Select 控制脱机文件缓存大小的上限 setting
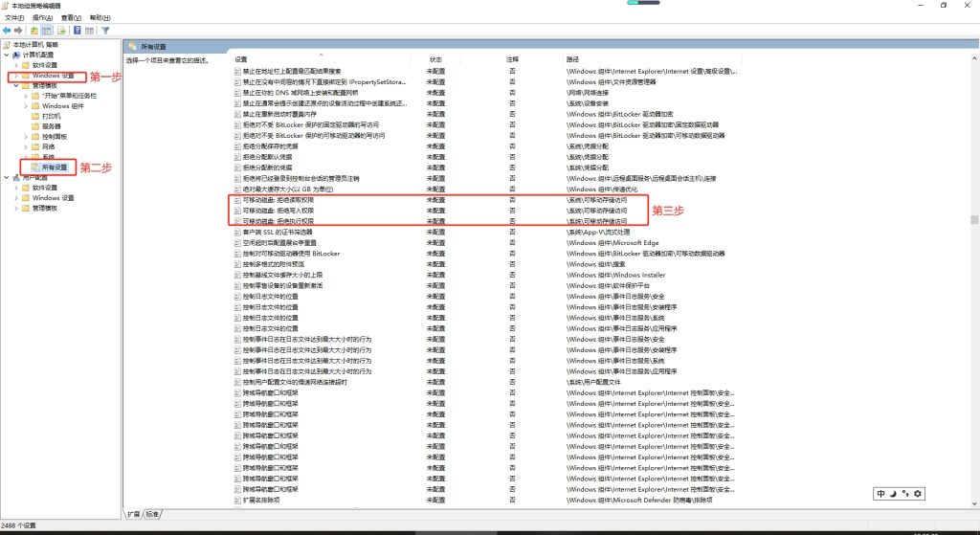 [282, 275]
